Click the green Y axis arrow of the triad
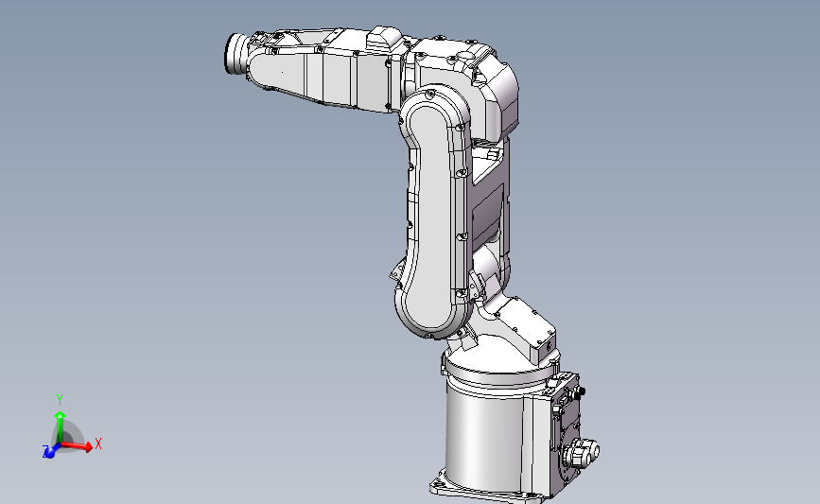This screenshot has width=820, height=504. pyautogui.click(x=61, y=426)
